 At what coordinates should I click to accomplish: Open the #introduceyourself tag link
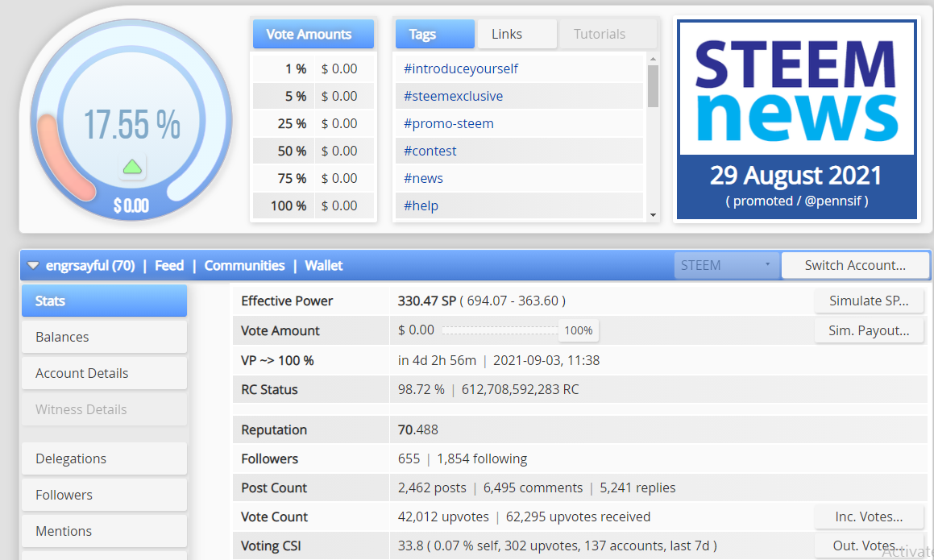461,68
